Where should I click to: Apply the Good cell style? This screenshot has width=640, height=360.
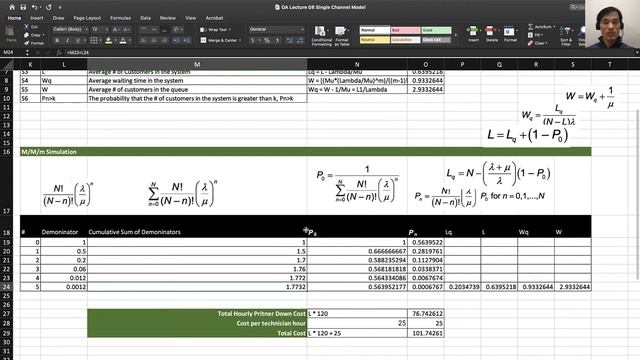436,30
